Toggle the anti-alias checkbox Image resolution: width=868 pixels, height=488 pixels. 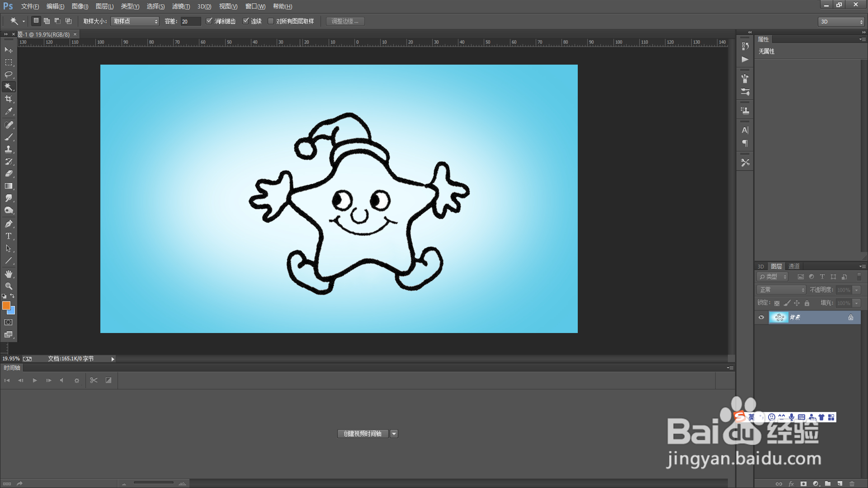(x=209, y=21)
